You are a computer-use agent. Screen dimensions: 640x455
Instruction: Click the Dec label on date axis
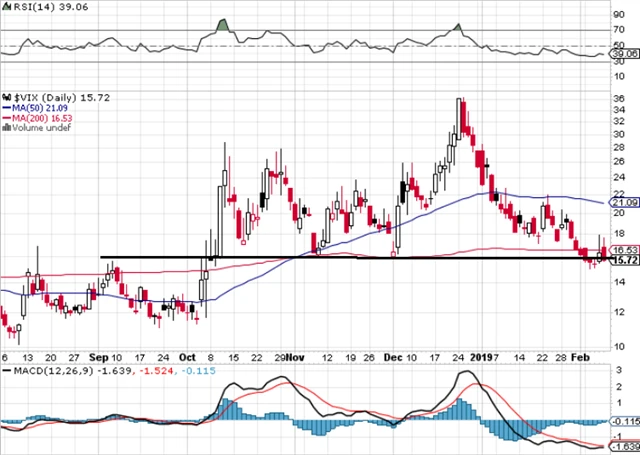tap(392, 357)
